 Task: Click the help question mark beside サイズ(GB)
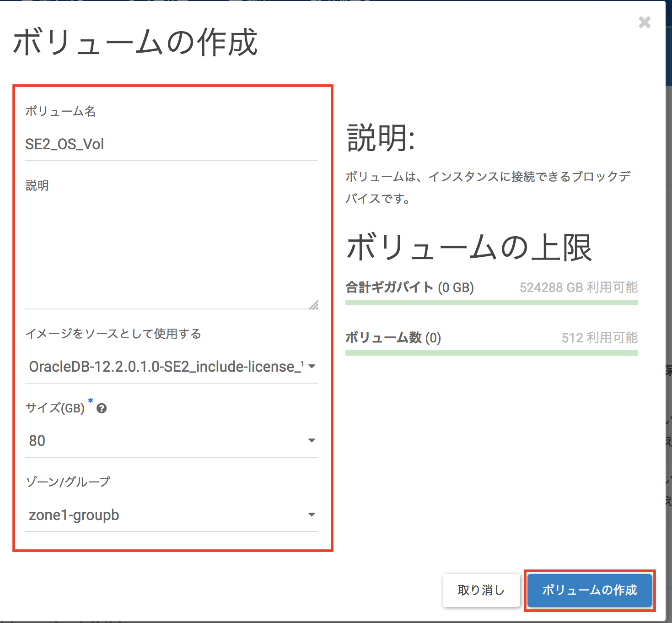(x=102, y=408)
